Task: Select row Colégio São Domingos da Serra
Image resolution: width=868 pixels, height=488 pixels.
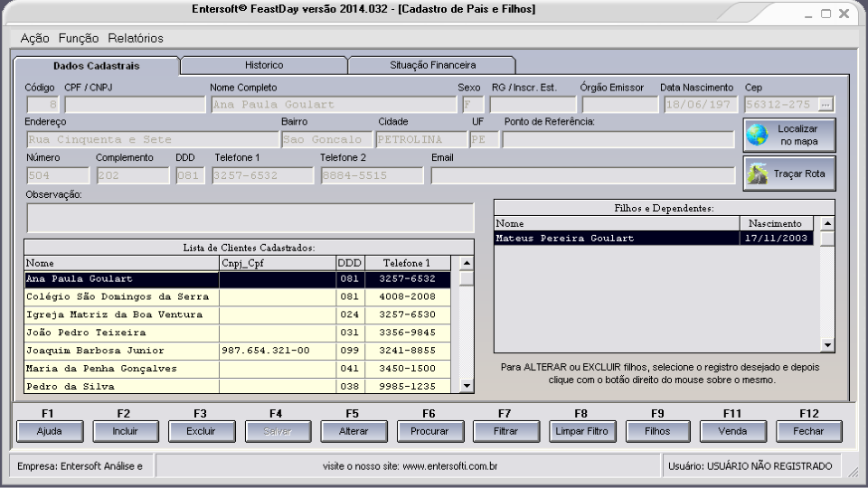Action: point(238,296)
